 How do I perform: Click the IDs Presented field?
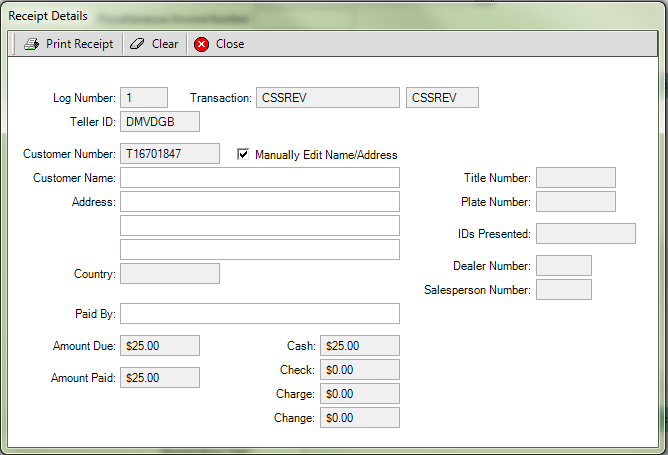click(x=585, y=234)
